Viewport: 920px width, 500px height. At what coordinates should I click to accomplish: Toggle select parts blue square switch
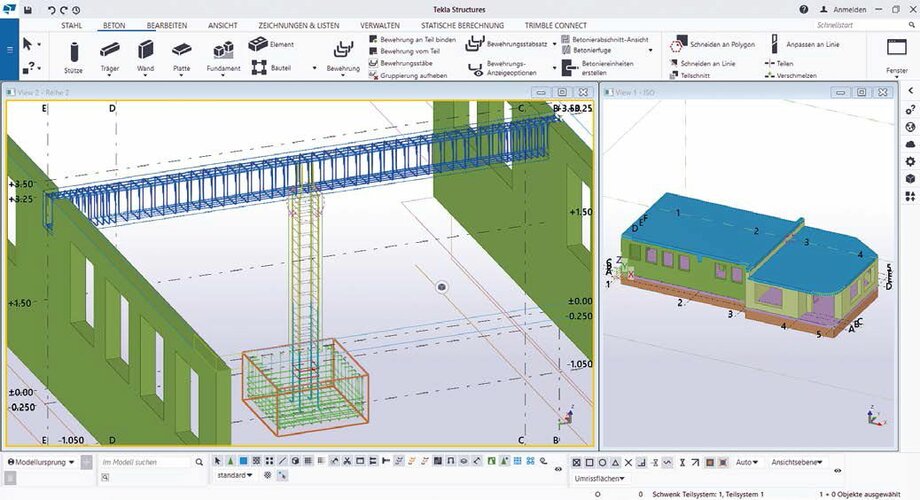click(x=243, y=461)
